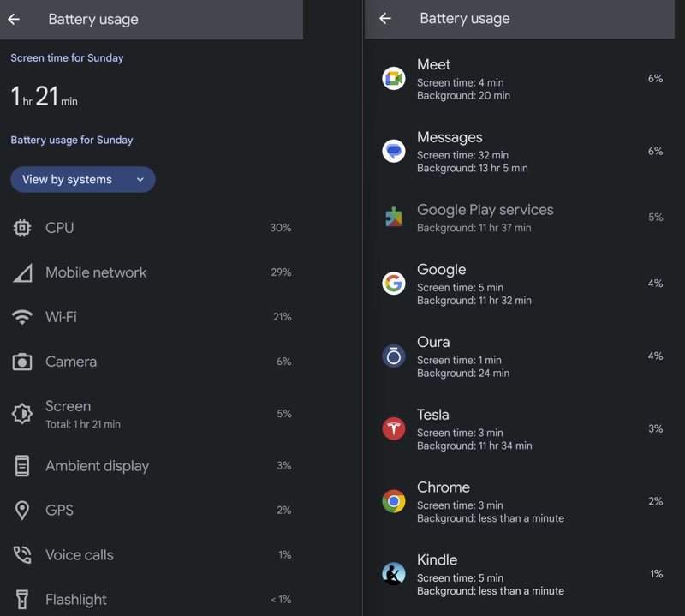685x616 pixels.
Task: Tap the 'Screen time for Sunday' heading
Action: pyautogui.click(x=68, y=58)
